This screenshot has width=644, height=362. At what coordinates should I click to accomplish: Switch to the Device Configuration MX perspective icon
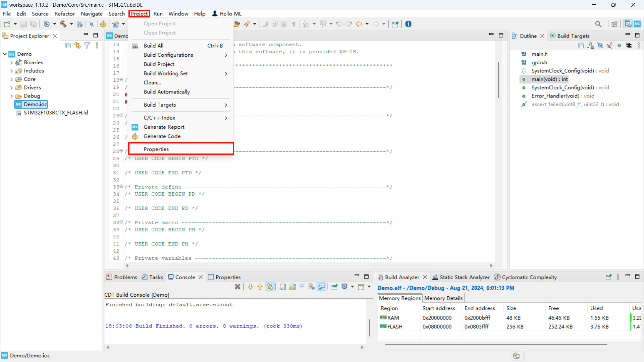click(637, 24)
